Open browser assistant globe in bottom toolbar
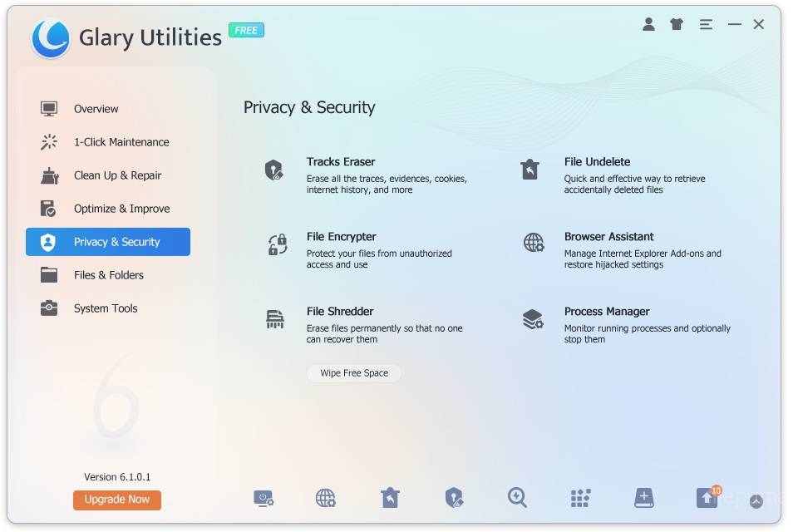The image size is (798, 532). [326, 498]
